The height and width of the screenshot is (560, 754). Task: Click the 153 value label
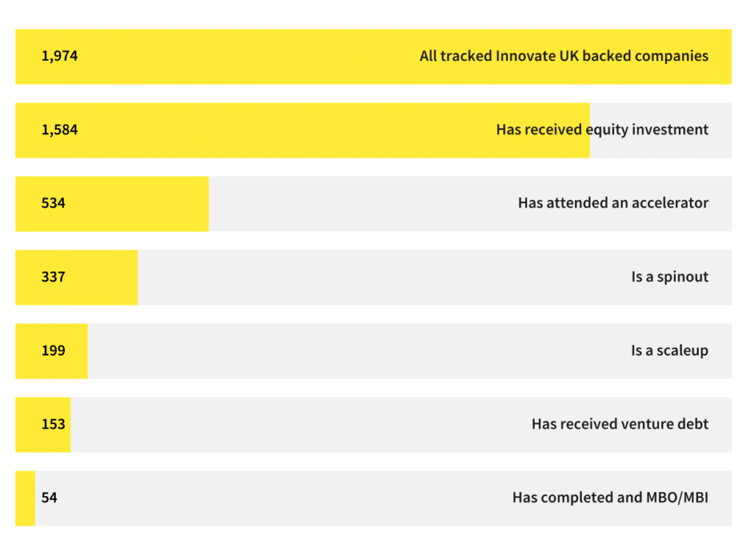click(x=53, y=424)
